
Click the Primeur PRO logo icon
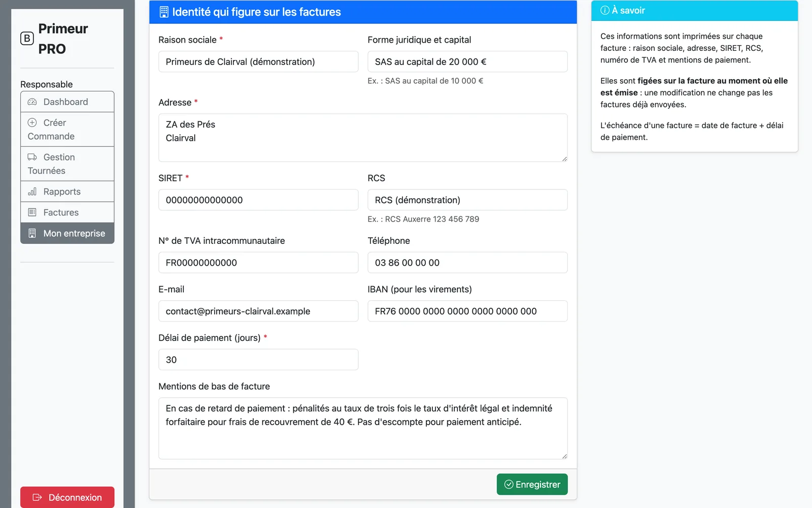tap(27, 39)
